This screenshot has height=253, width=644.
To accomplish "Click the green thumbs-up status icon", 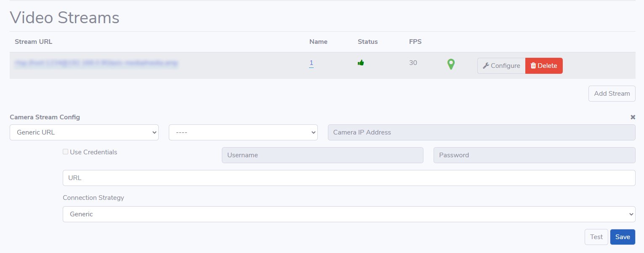I will tap(361, 63).
